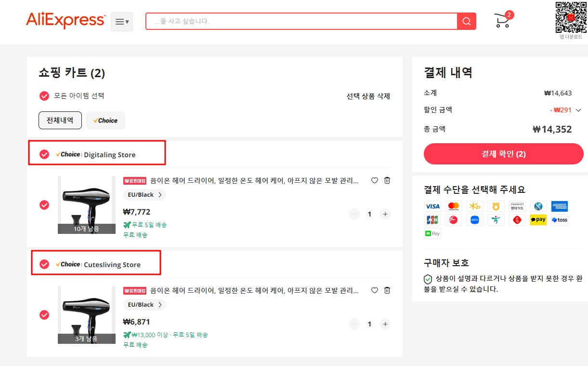
Task: Increase quantity of the ₩6,871 item
Action: click(x=385, y=324)
